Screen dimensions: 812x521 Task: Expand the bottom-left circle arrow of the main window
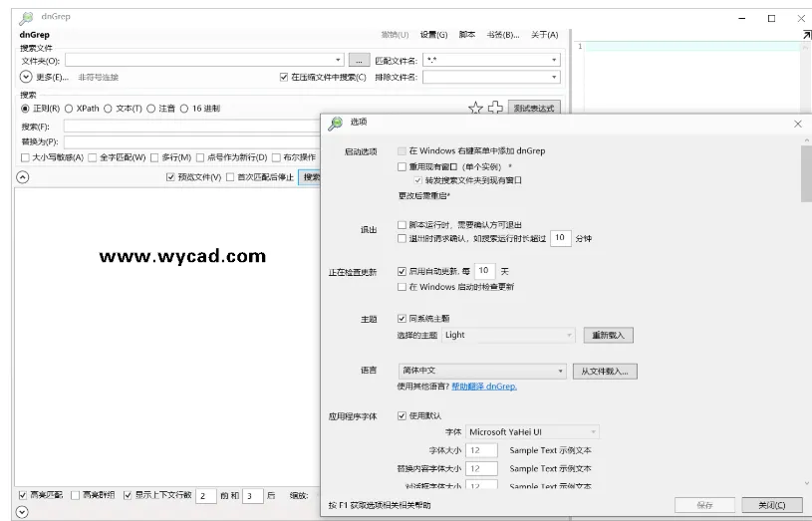click(22, 512)
